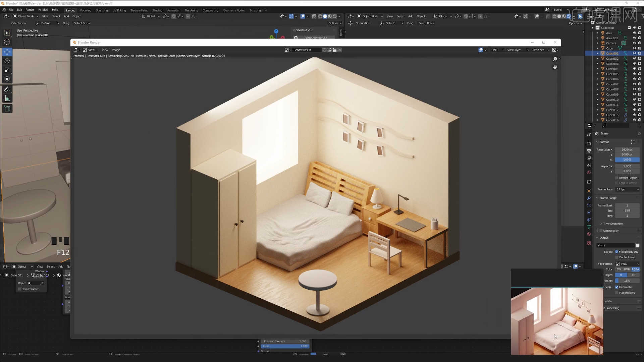Select RGB color mode
This screenshot has width=644, height=362.
click(x=627, y=269)
